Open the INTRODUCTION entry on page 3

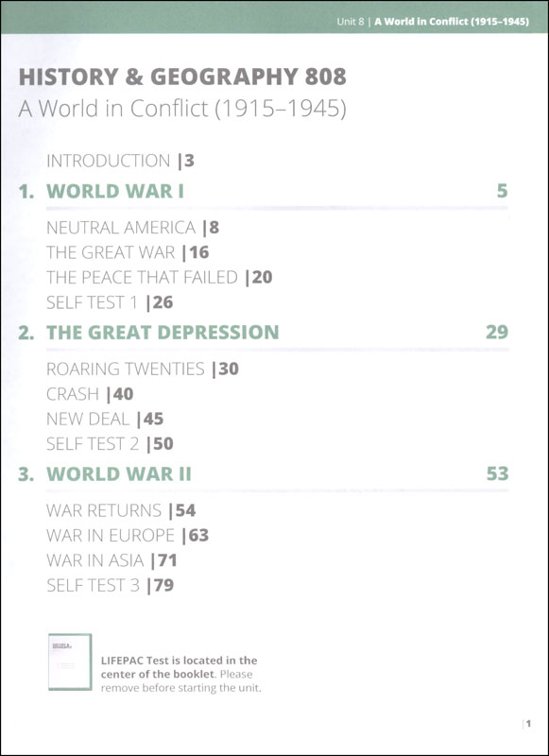click(x=121, y=161)
